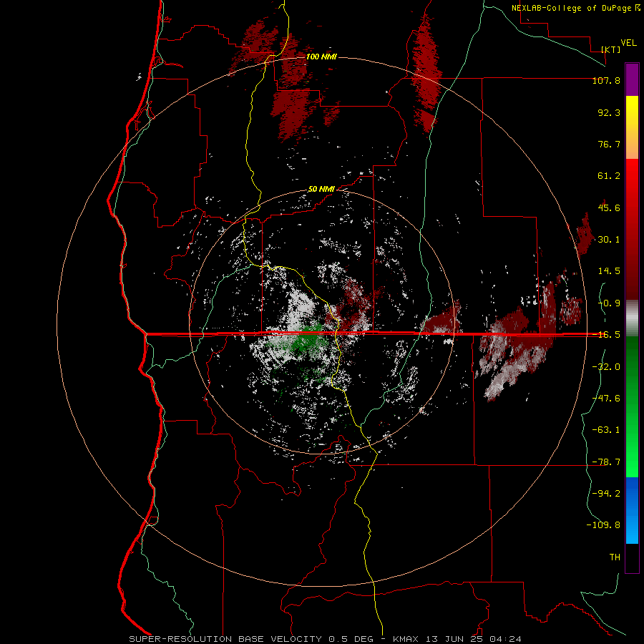
Task: Select the -47.6 legend value
Action: 606,399
